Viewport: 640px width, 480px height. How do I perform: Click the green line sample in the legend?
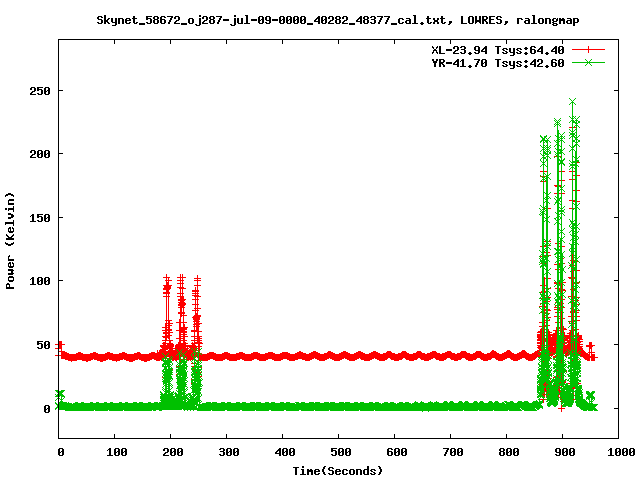tap(588, 62)
